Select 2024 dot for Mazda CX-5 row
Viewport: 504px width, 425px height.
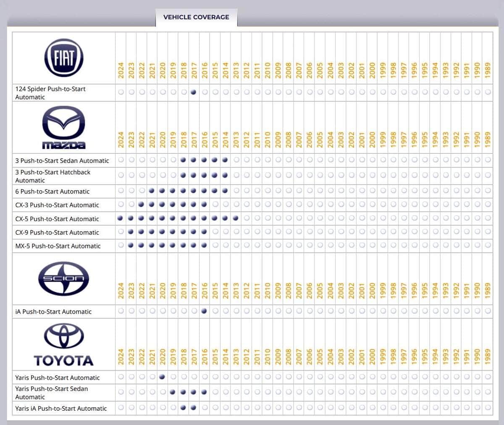(x=121, y=218)
